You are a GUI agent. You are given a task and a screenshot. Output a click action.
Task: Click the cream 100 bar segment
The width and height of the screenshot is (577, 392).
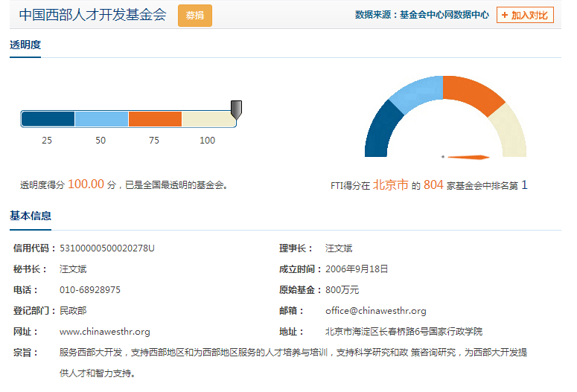208,119
